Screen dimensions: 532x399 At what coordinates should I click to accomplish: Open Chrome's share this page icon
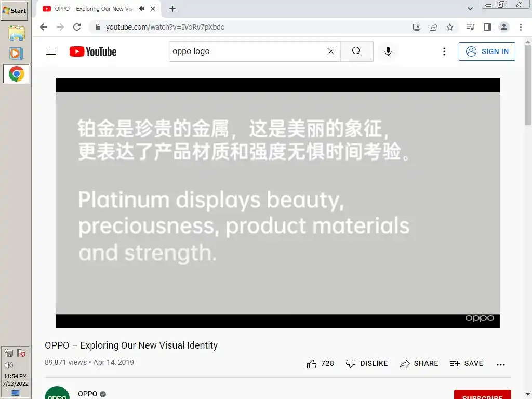coord(433,27)
